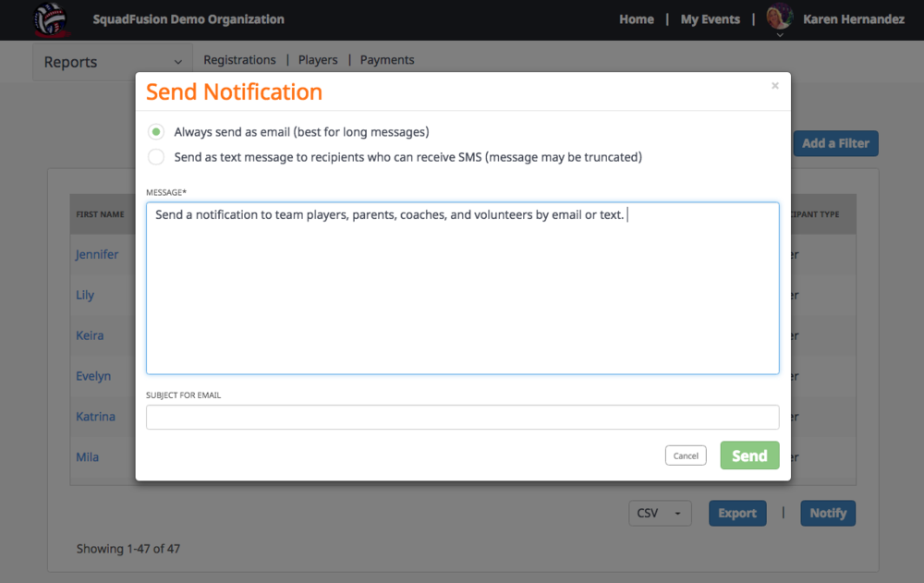This screenshot has height=583, width=924.
Task: Select Send as text message option
Action: coord(156,157)
